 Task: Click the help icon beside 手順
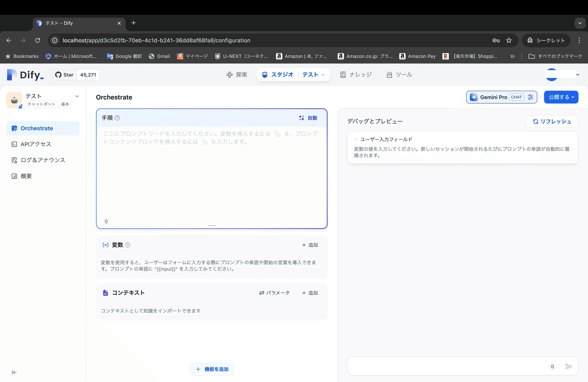tap(117, 118)
